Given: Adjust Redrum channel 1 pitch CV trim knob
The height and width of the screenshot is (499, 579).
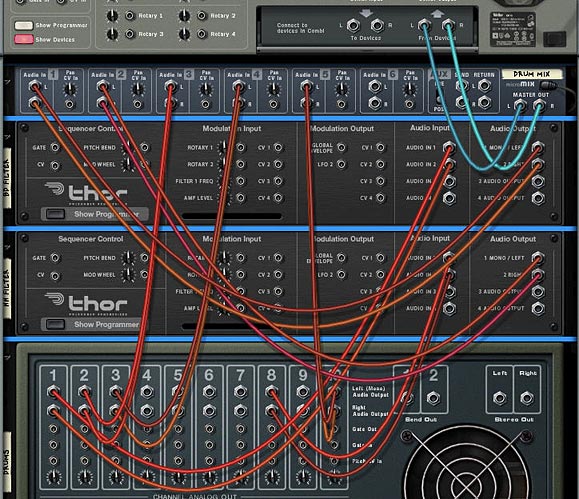Looking at the screenshot, I should pyautogui.click(x=54, y=476).
